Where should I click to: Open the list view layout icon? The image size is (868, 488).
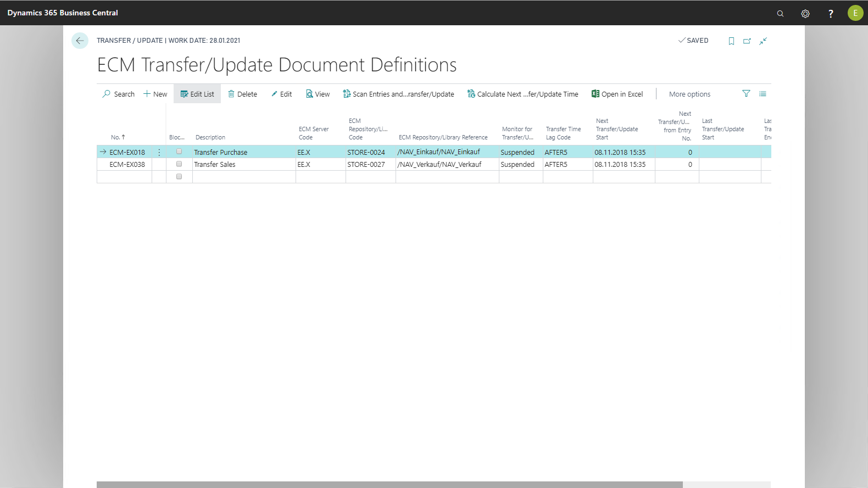pos(763,94)
